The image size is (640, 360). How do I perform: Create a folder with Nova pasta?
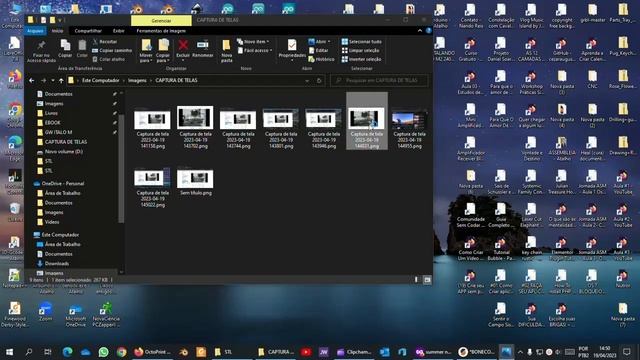(x=227, y=51)
